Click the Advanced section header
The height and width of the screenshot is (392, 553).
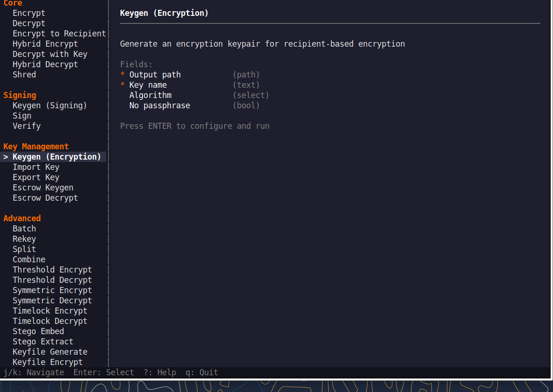click(22, 218)
